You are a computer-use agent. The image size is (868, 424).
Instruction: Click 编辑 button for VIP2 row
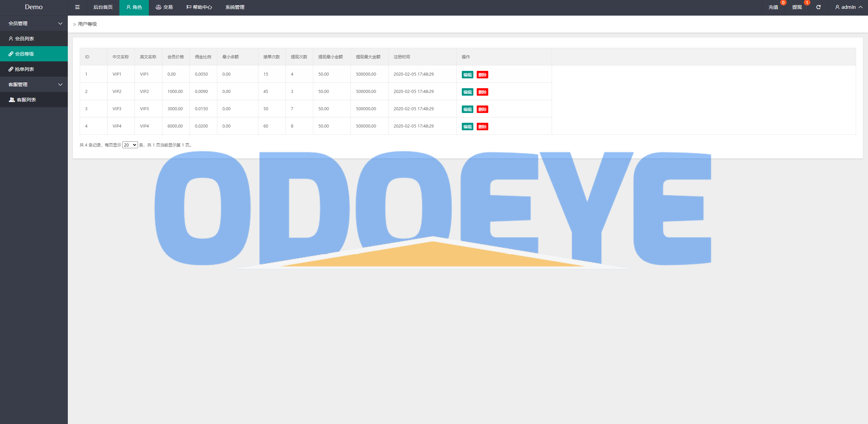click(467, 92)
